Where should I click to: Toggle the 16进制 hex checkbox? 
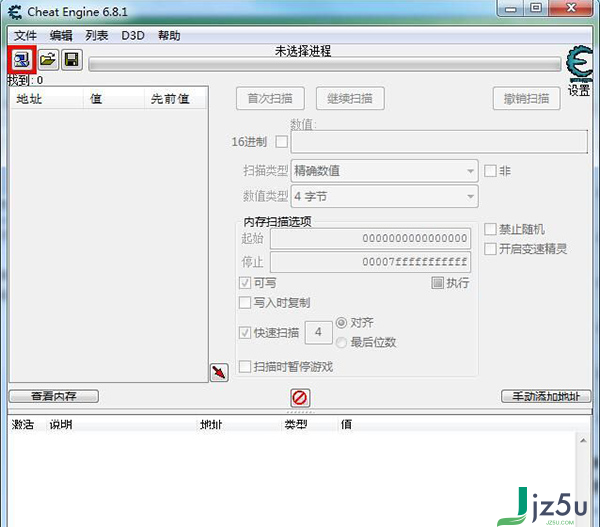pos(282,142)
